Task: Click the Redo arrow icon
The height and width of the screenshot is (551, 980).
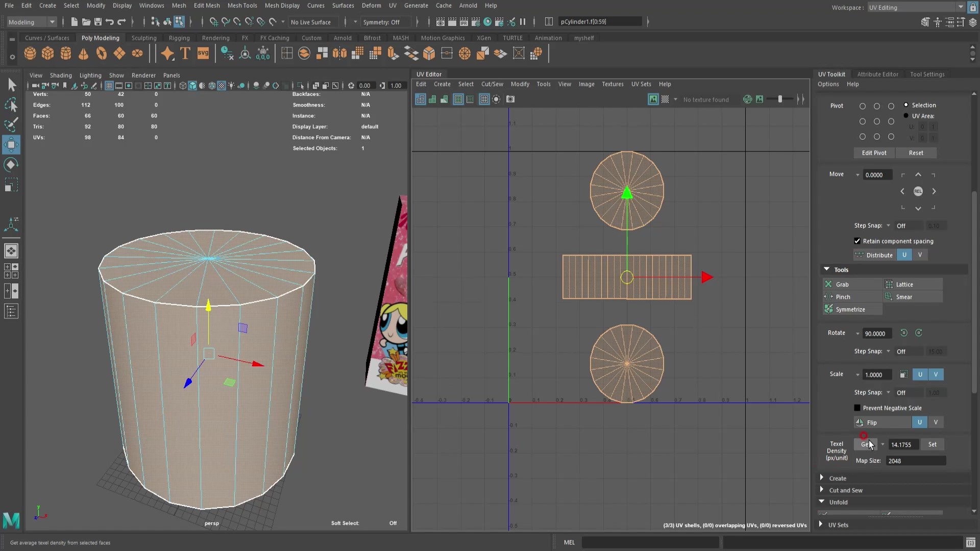Action: point(121,22)
